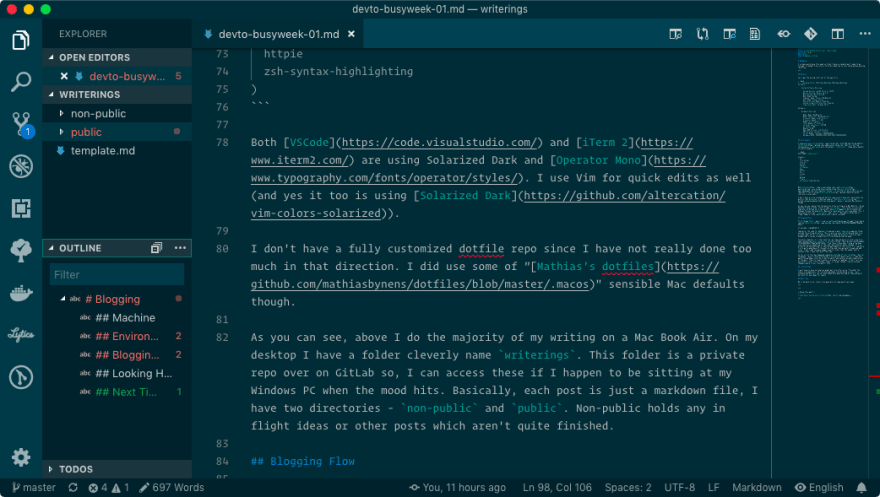Open the Lytics activity bar icon

pos(21,335)
